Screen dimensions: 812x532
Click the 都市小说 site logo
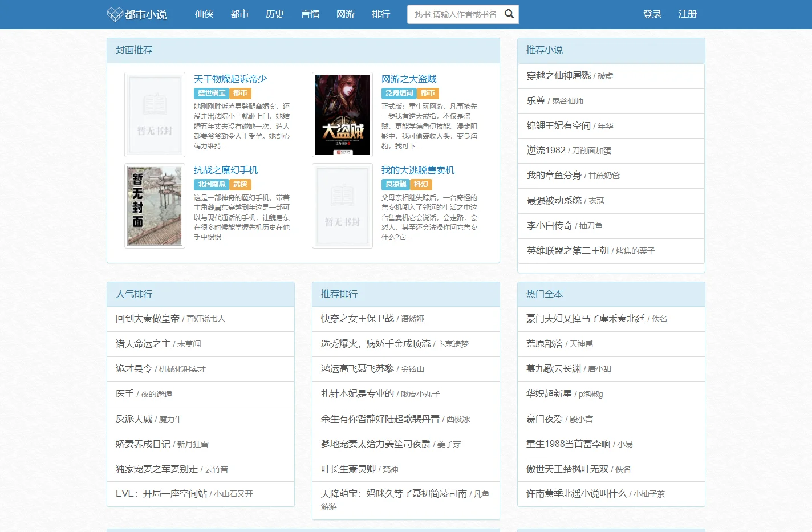coord(137,14)
